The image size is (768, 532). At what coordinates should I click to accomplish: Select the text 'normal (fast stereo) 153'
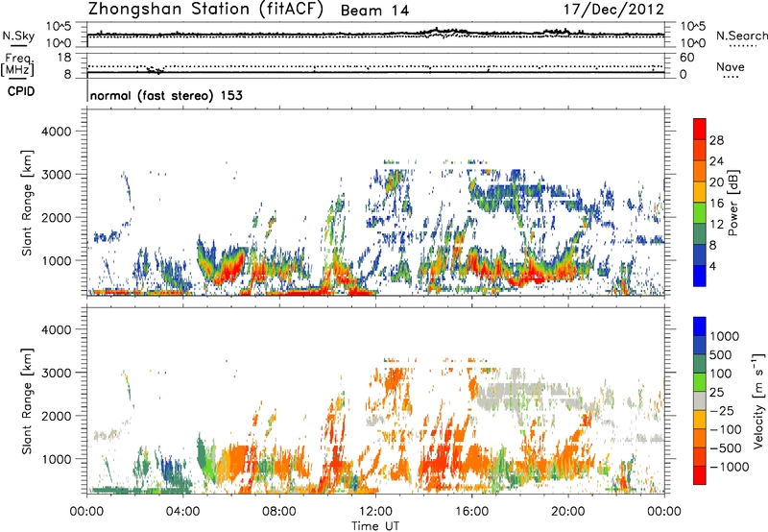click(166, 95)
